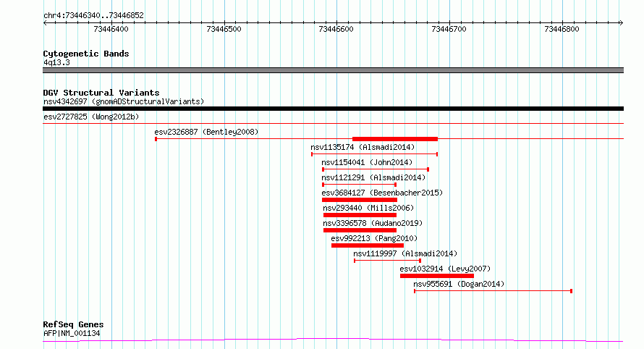The image size is (644, 349).
Task: Click the nsv1154041 (John2014) label
Action: click(x=367, y=162)
